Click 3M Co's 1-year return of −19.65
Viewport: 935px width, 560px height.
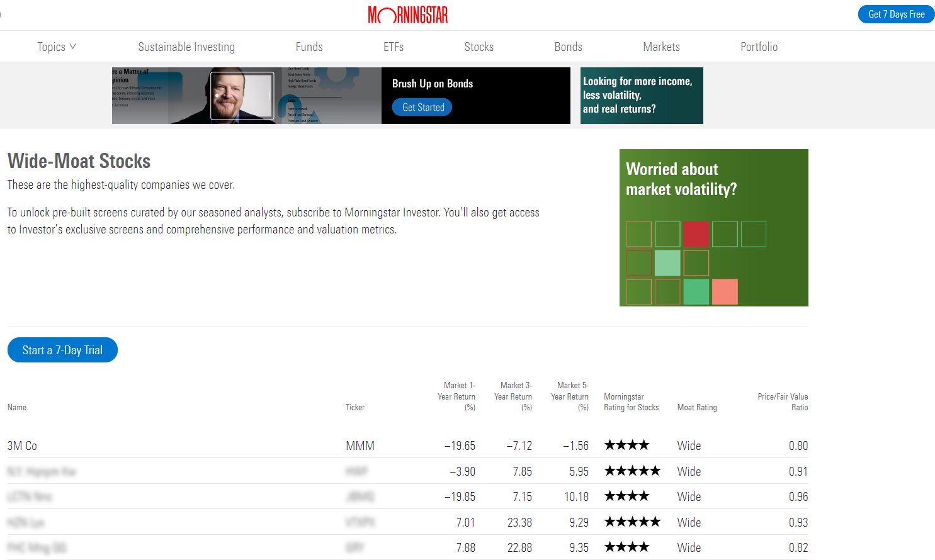(460, 445)
